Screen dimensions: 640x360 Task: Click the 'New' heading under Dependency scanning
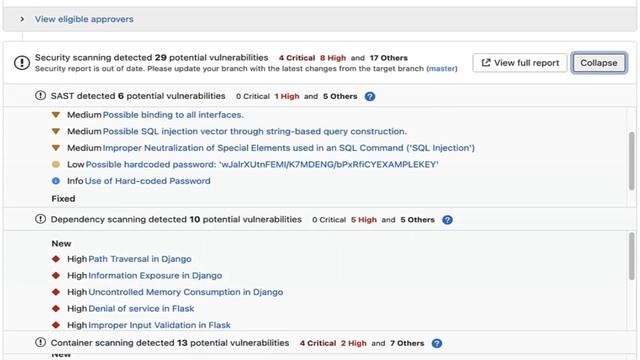click(61, 244)
